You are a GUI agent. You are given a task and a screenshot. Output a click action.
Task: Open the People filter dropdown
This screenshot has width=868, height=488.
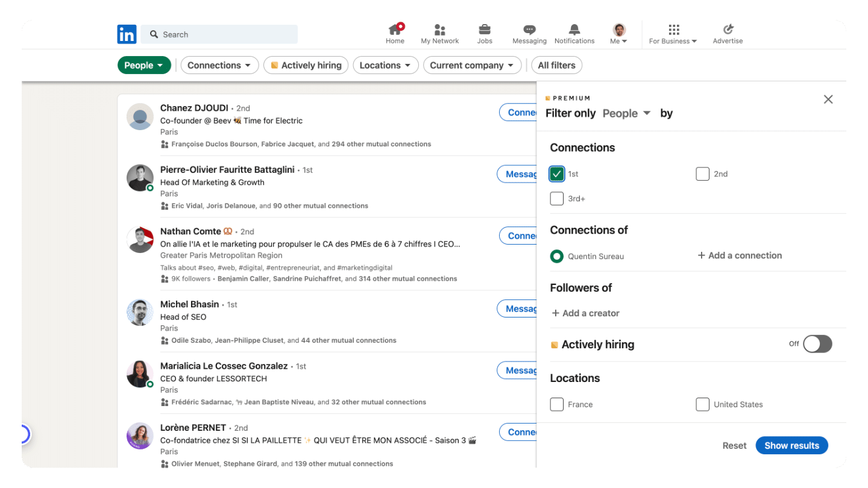point(144,65)
